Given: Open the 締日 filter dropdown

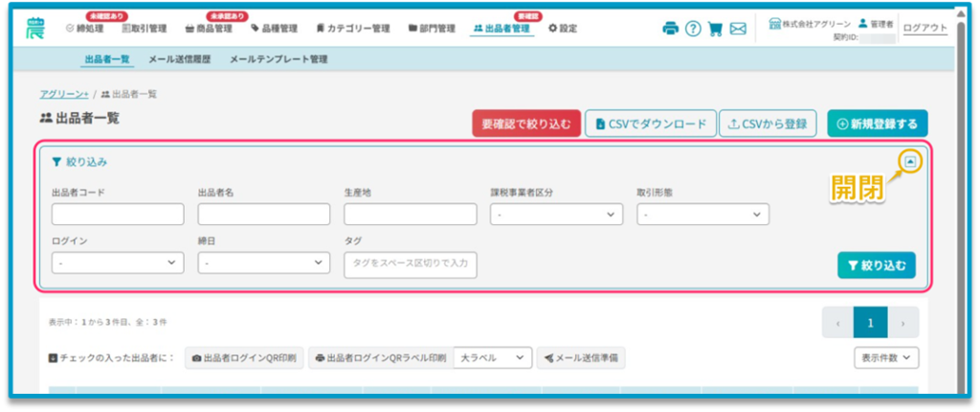Looking at the screenshot, I should pos(264,263).
